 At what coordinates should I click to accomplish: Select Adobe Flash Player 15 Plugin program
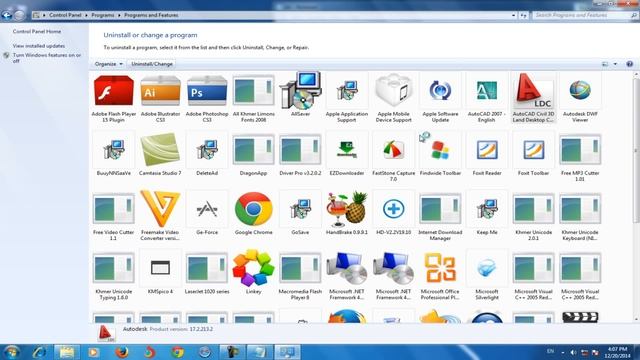(x=113, y=91)
